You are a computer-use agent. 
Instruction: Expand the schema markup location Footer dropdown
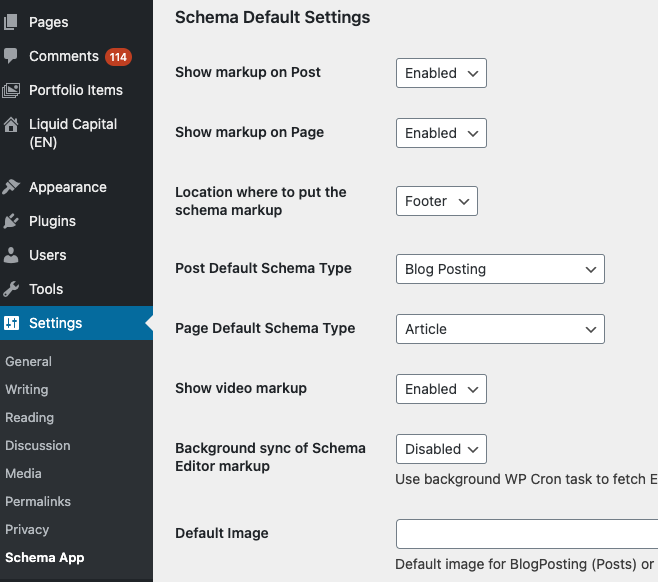pyautogui.click(x=436, y=201)
